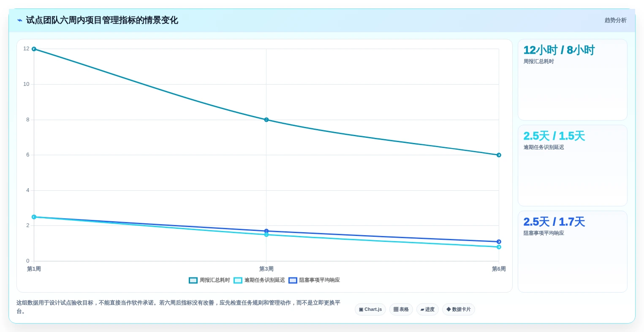
Task: Select the 数据卡片 chip
Action: point(459,310)
